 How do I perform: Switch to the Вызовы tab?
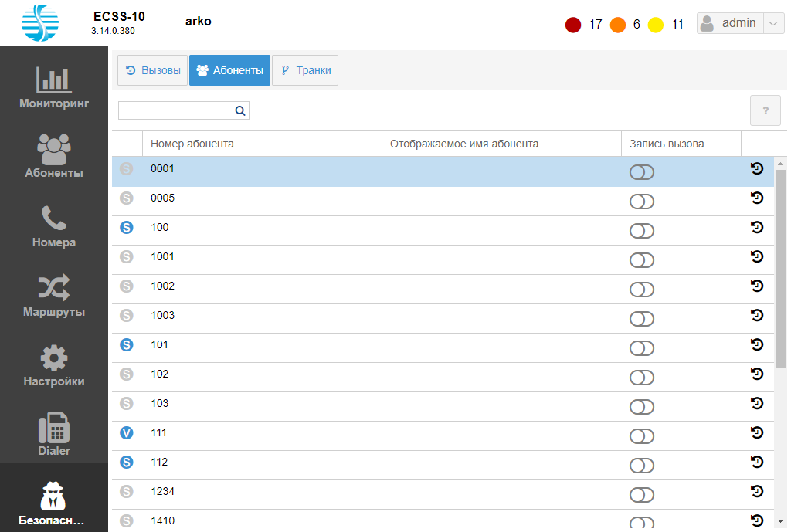(x=153, y=70)
